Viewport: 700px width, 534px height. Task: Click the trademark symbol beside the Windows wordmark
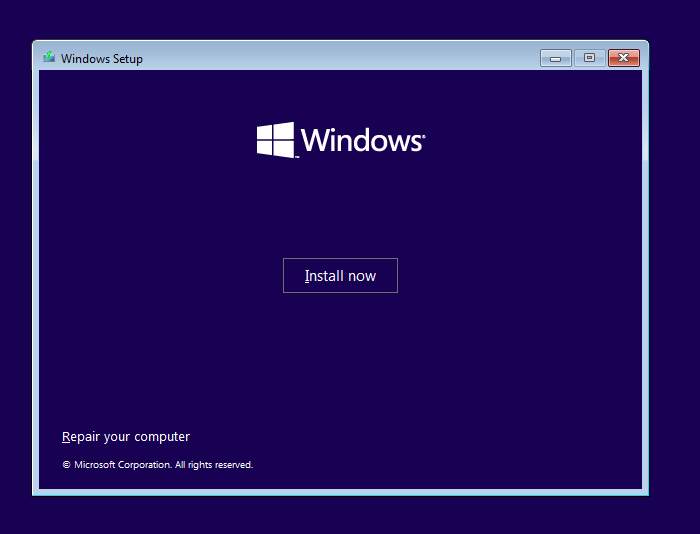424,133
